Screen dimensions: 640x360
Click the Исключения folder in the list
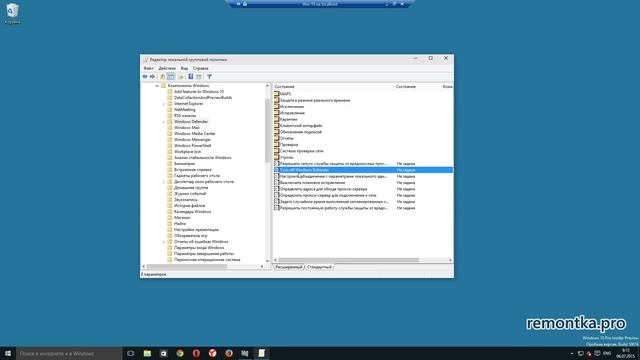[291, 107]
